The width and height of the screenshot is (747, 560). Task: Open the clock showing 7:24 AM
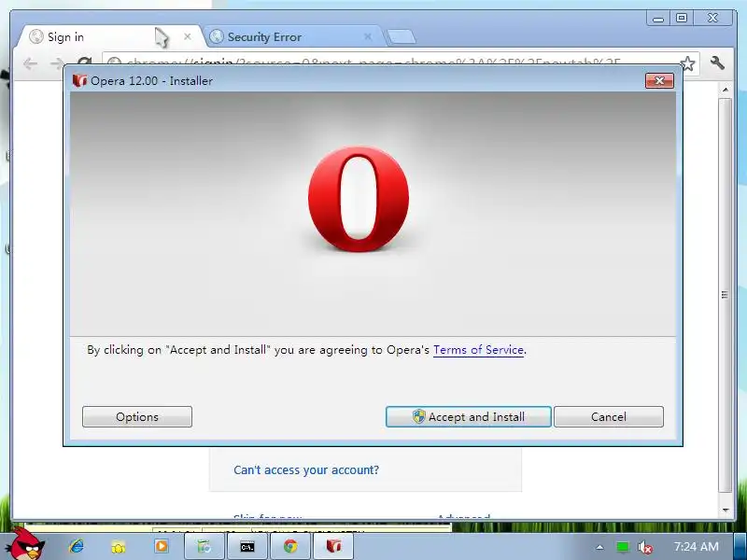tap(696, 546)
